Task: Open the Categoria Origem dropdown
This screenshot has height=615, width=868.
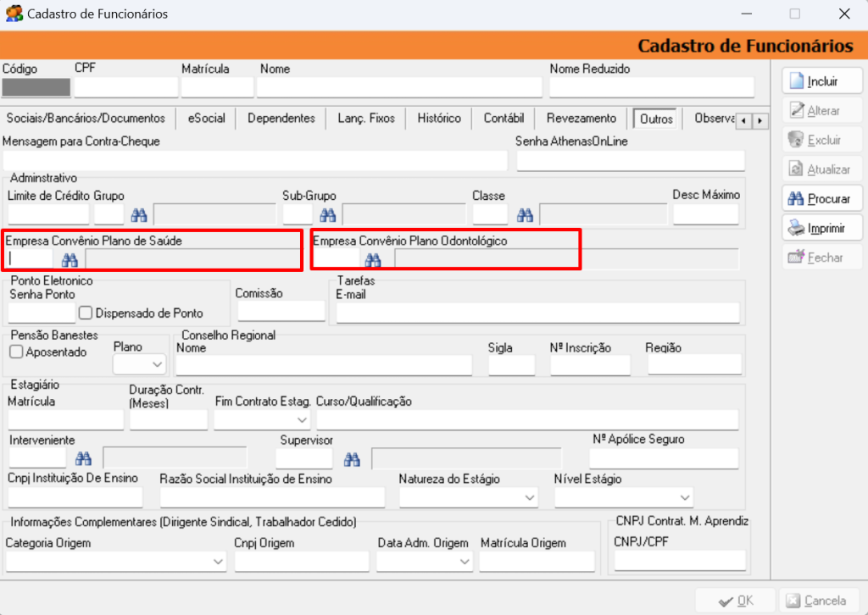Action: [x=218, y=562]
